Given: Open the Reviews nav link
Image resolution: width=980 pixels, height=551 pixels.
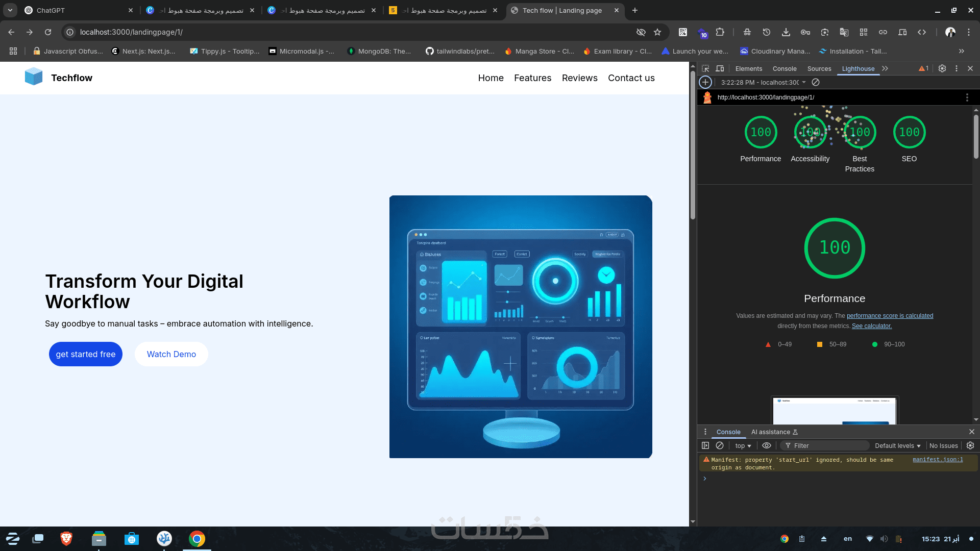Looking at the screenshot, I should tap(580, 78).
